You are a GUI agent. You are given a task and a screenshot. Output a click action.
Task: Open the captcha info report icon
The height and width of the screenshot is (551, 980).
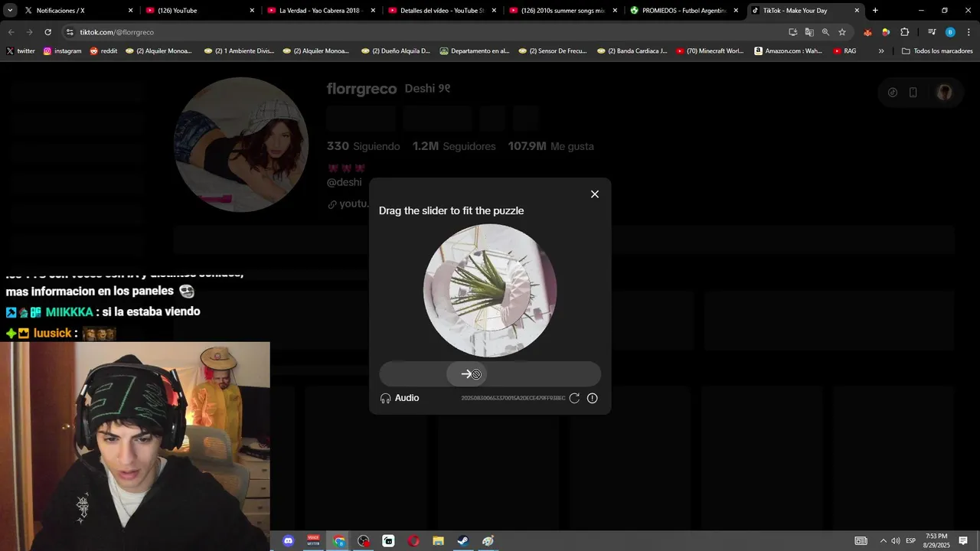pos(592,398)
